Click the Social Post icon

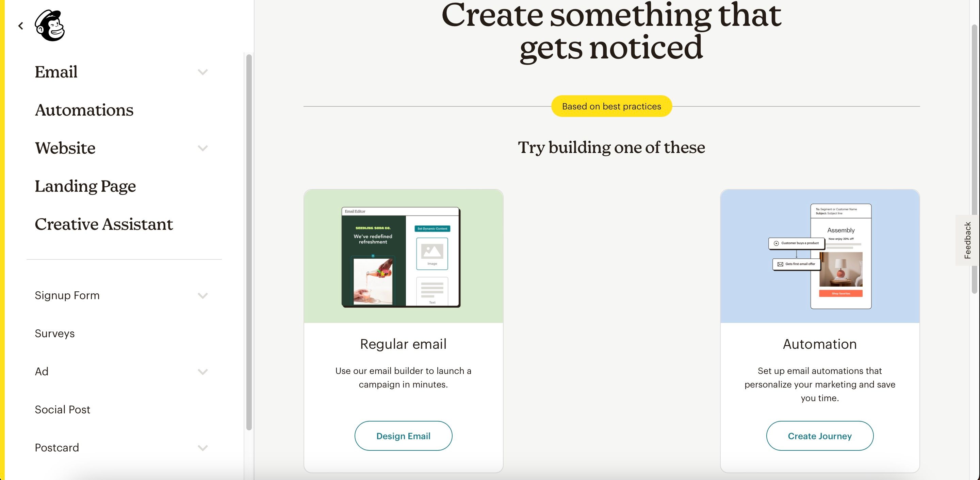63,409
